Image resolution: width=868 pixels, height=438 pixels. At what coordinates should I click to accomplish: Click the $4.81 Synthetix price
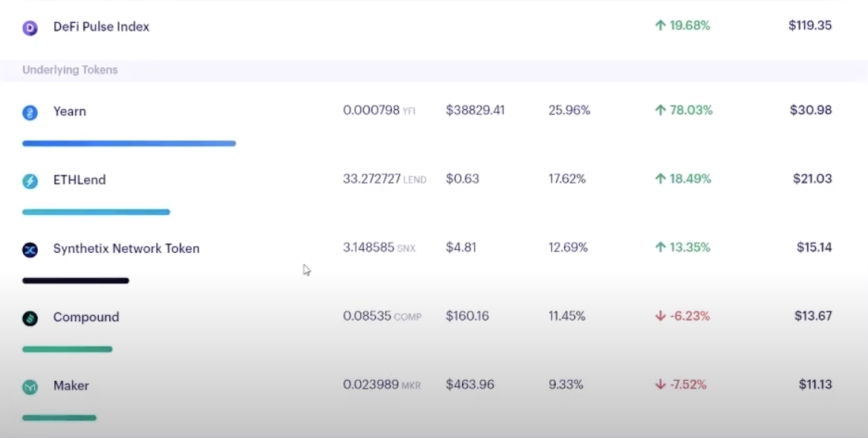[x=461, y=248]
